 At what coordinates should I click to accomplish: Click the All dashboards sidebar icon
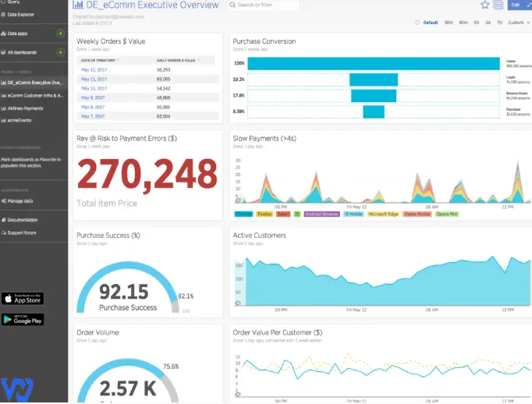(3, 52)
